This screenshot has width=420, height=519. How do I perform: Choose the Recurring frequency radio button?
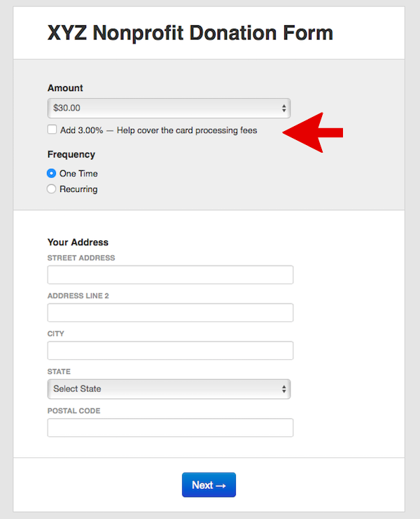pyautogui.click(x=51, y=189)
